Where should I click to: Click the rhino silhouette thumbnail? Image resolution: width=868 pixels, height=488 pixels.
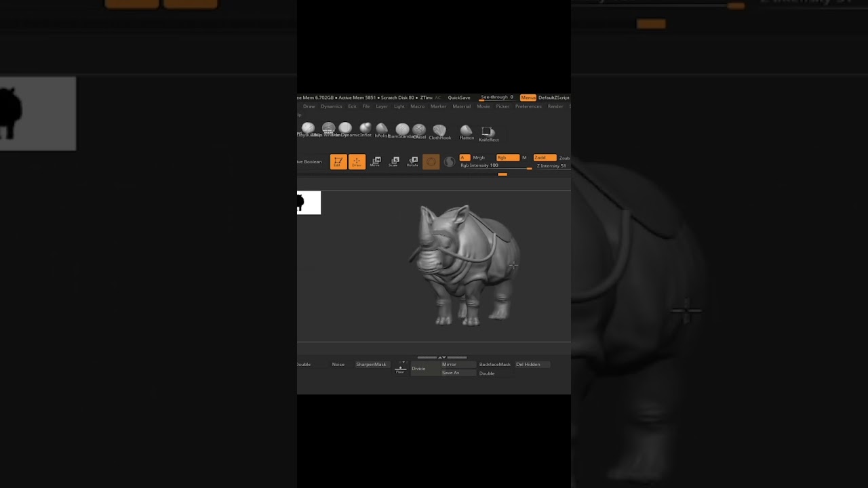pyautogui.click(x=309, y=203)
